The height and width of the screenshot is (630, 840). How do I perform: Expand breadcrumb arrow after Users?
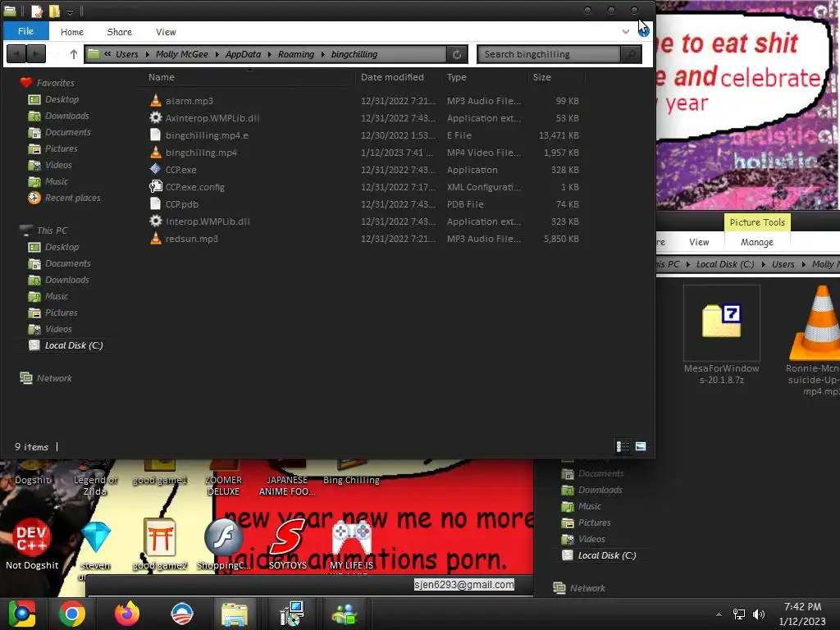148,54
